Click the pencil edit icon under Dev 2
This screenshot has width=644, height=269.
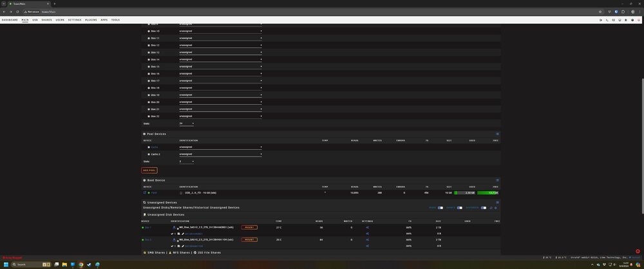coord(183,246)
